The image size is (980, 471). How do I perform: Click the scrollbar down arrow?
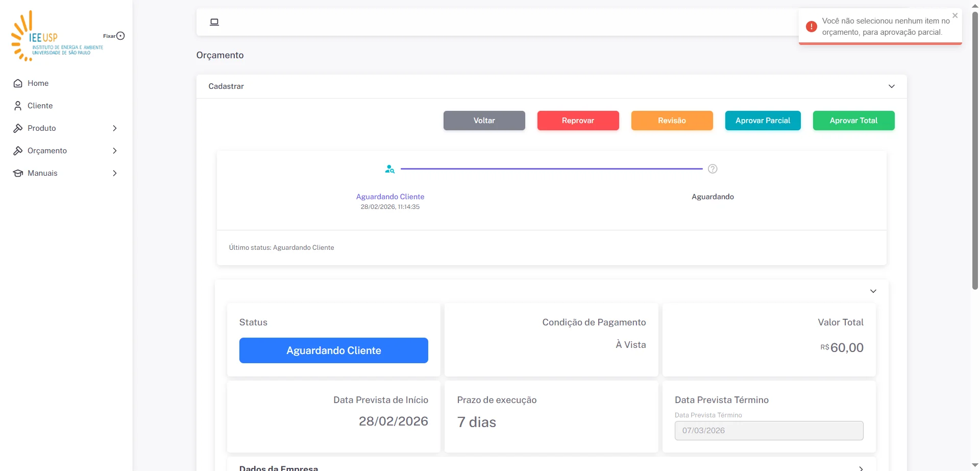975,466
